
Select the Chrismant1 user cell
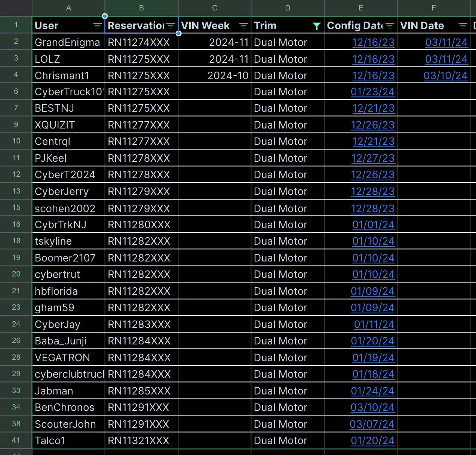pyautogui.click(x=68, y=75)
